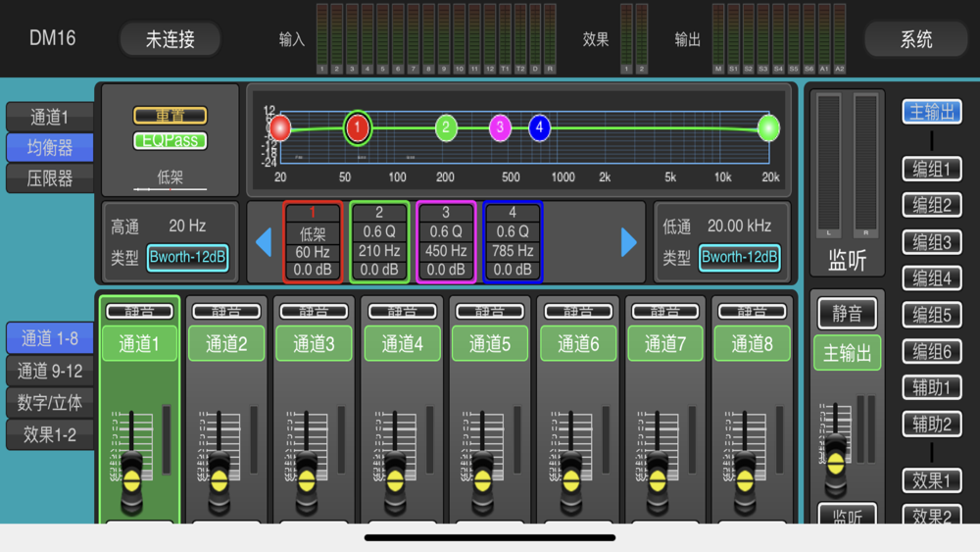Click the 通道5 fader knob
Screen dimensions: 980x552
(482, 481)
